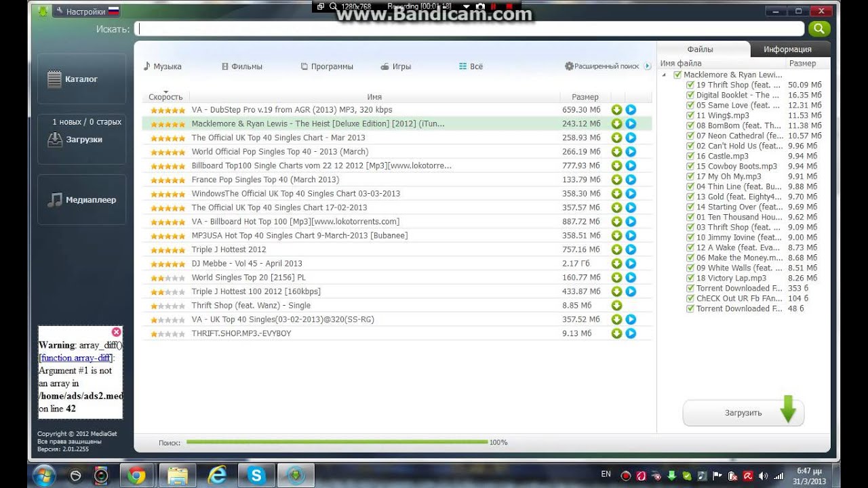This screenshot has height=488, width=868.
Task: Expand Расширенный поиск advanced search arrow
Action: tap(647, 66)
